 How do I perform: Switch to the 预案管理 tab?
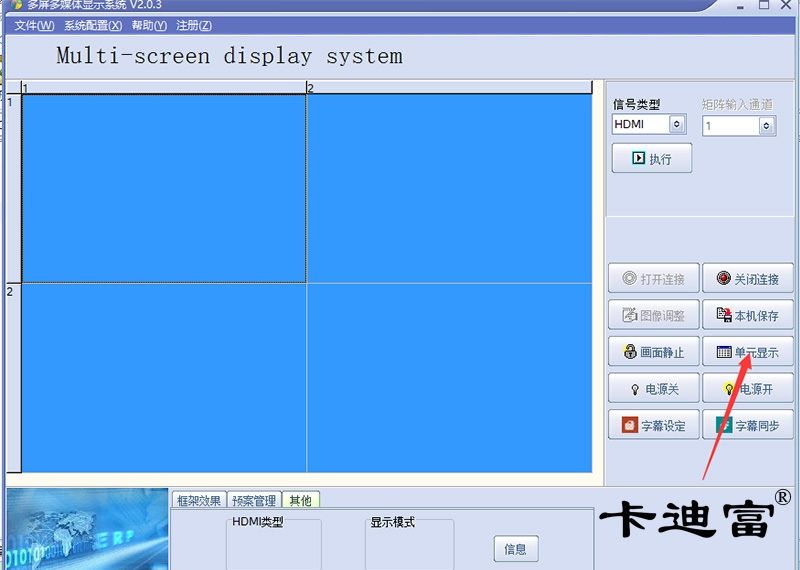click(x=254, y=501)
